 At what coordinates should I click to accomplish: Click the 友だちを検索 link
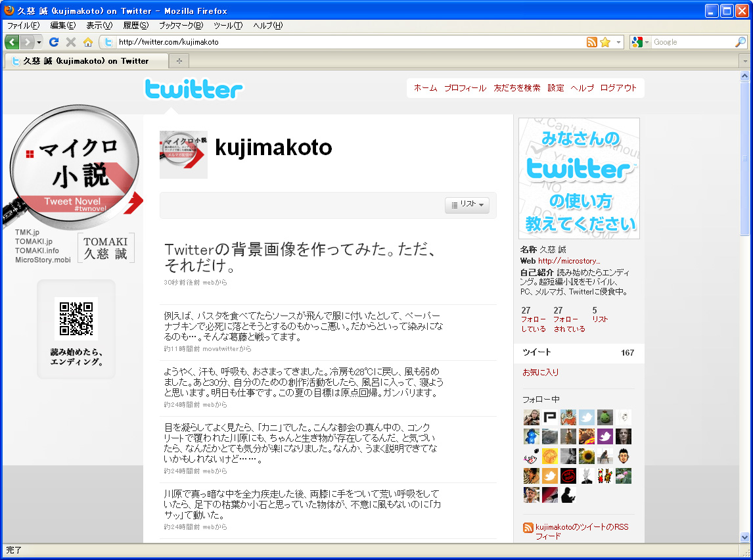516,88
